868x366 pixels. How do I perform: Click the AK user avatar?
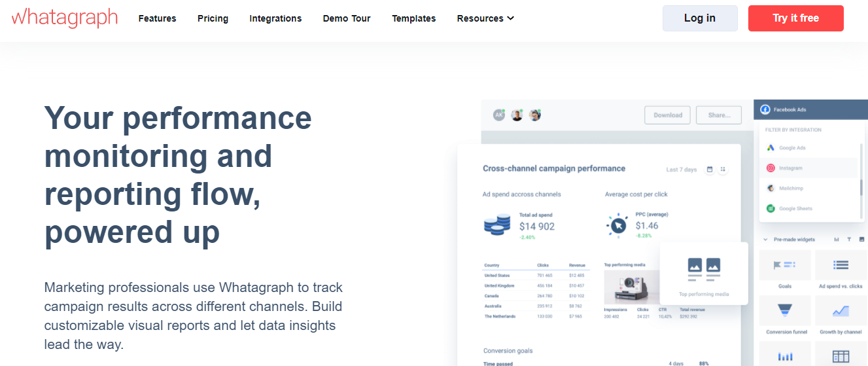pos(499,115)
